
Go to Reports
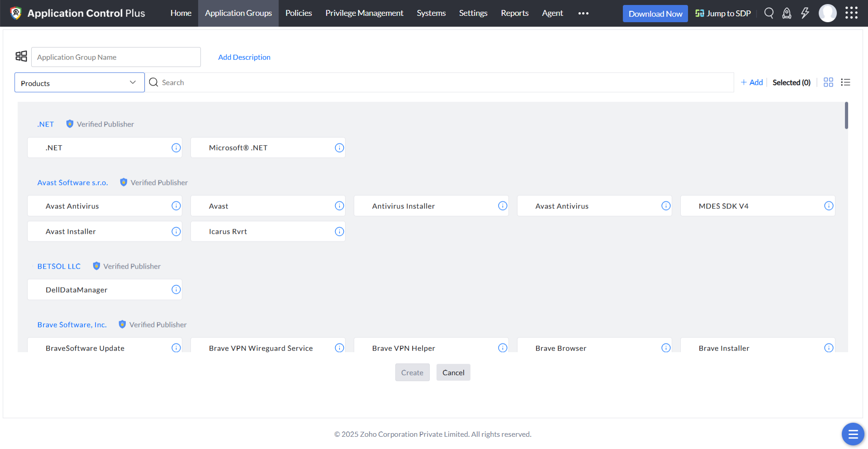(515, 13)
